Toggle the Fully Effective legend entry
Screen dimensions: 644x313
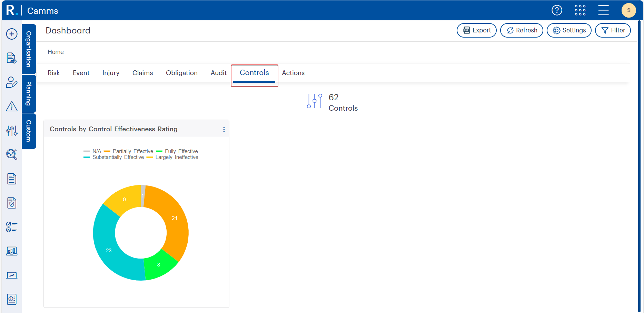click(x=177, y=151)
